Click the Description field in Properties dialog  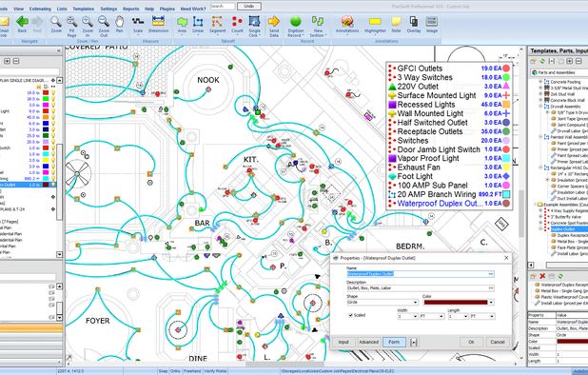(421, 288)
